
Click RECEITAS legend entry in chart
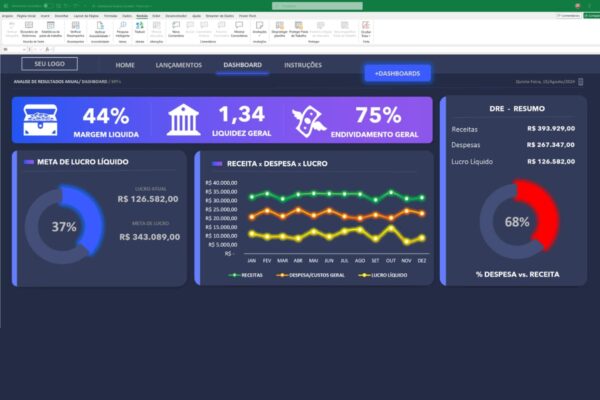click(245, 275)
